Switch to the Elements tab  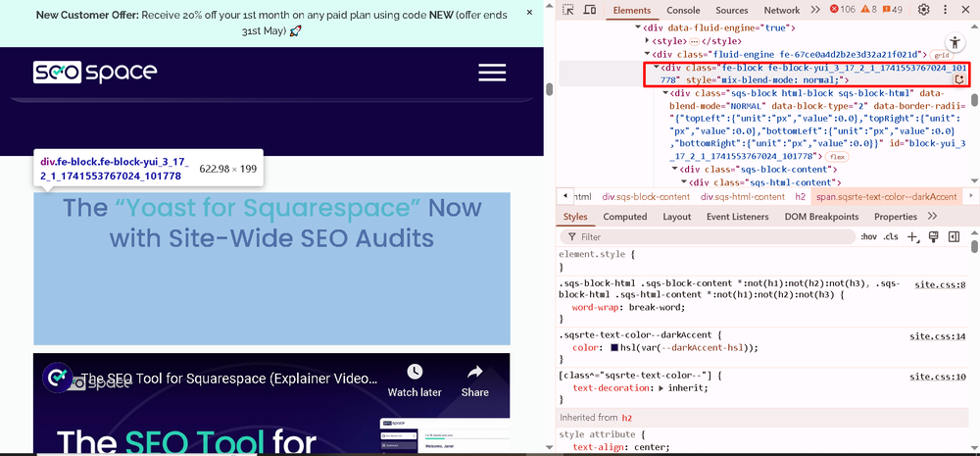pyautogui.click(x=631, y=10)
